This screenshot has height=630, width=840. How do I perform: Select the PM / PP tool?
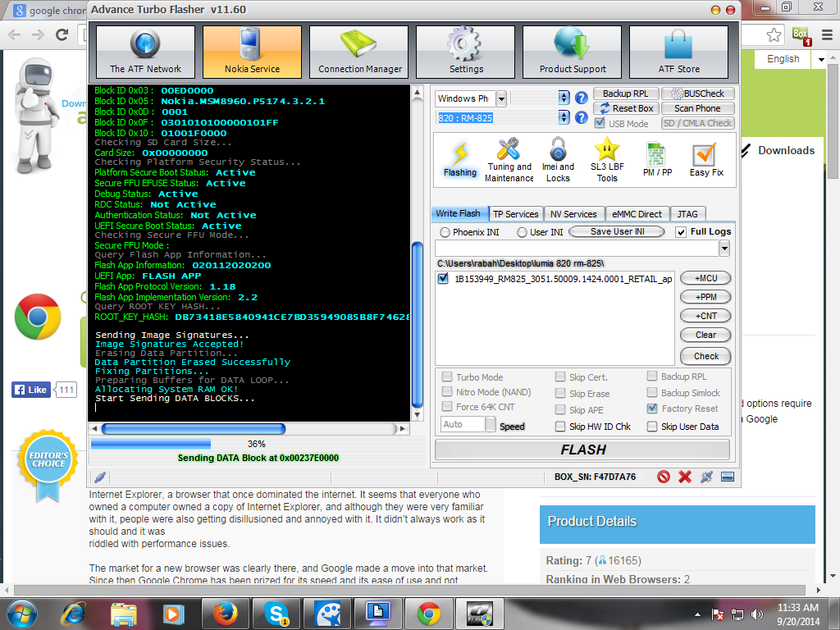pyautogui.click(x=656, y=159)
